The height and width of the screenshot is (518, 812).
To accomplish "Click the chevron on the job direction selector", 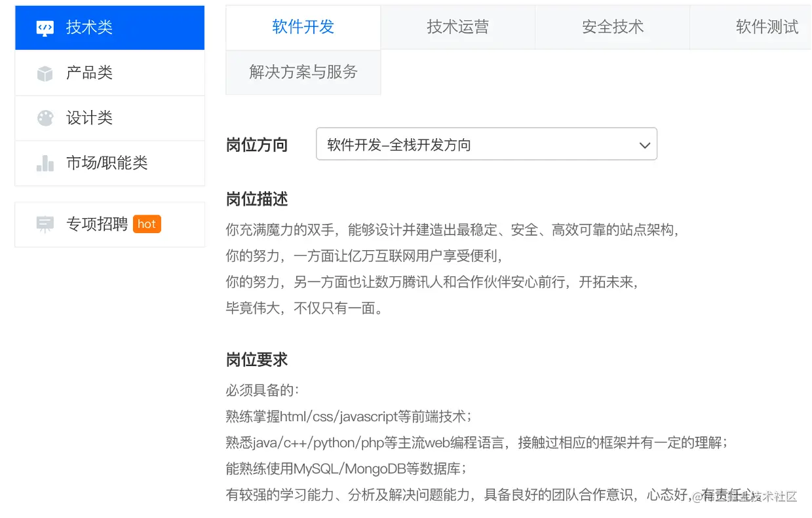I will point(644,144).
